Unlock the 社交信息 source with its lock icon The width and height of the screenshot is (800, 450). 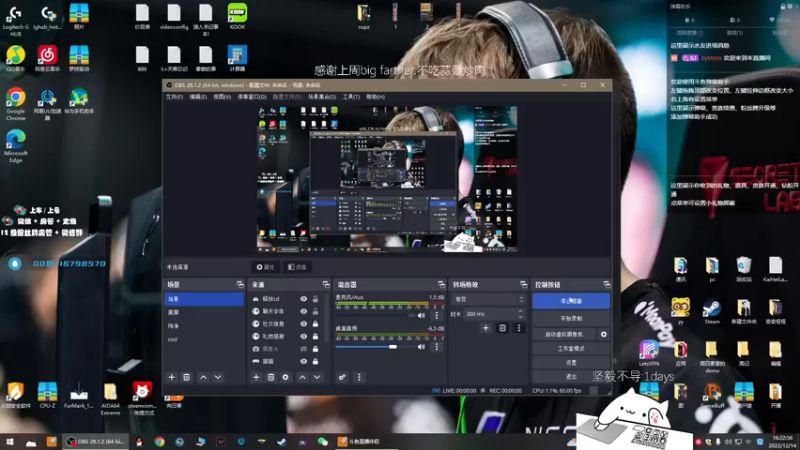315,323
